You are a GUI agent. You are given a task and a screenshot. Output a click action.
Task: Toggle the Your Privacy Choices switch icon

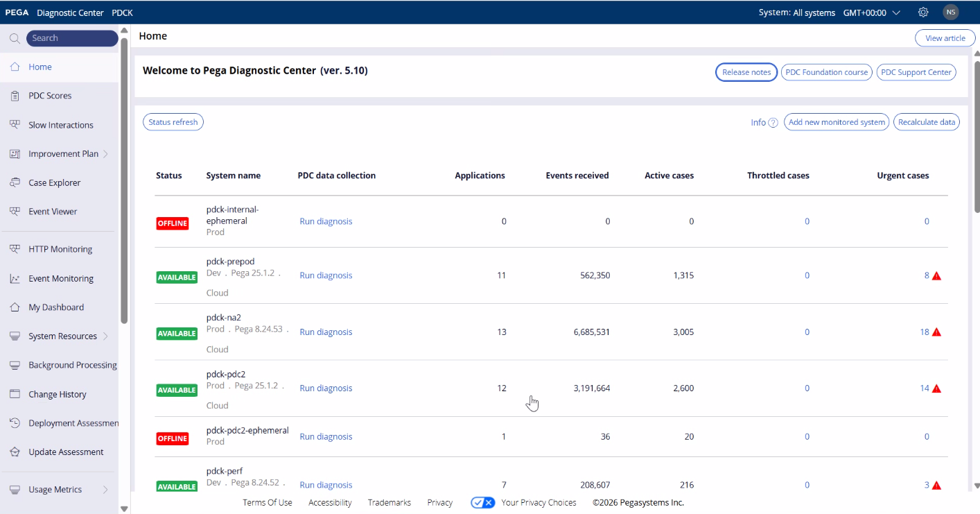[482, 503]
